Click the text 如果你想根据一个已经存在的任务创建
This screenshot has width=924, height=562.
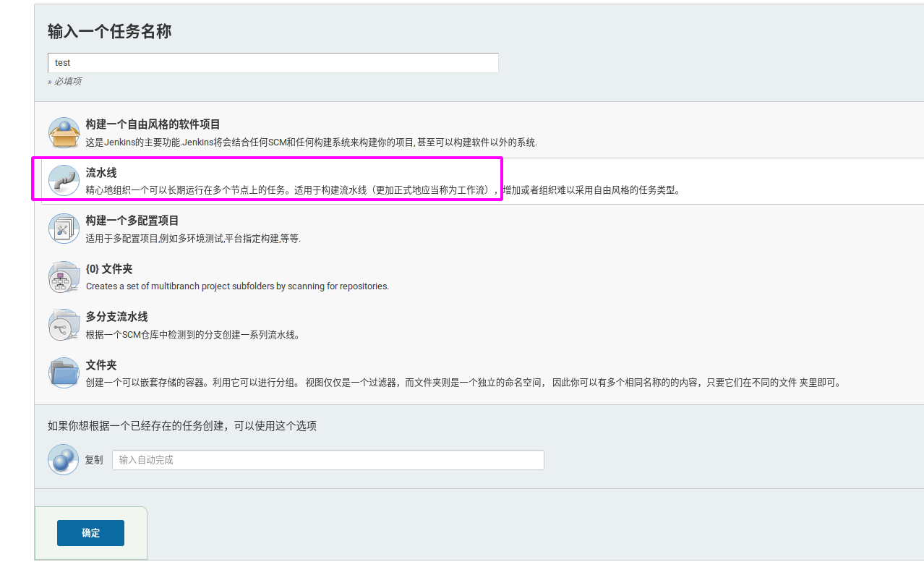[182, 426]
